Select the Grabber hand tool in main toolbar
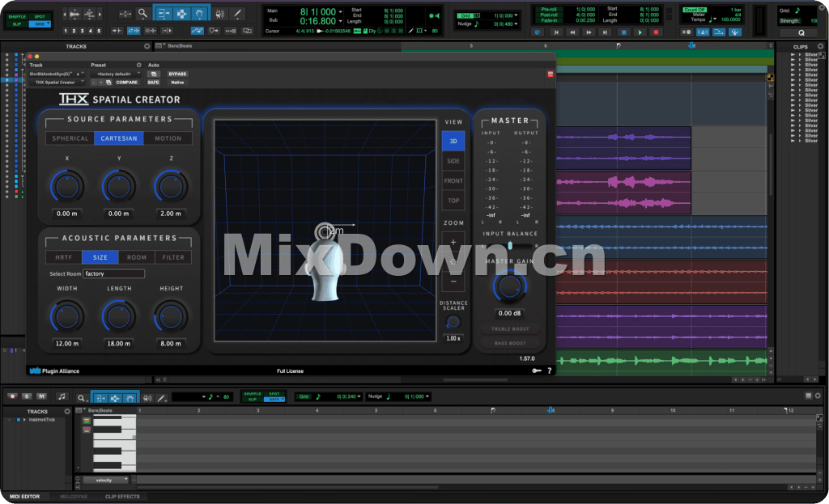 199,14
